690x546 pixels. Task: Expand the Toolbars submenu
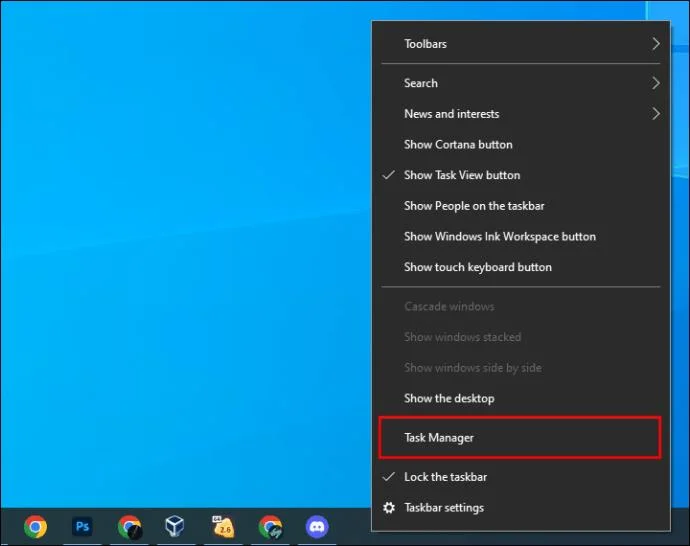521,44
